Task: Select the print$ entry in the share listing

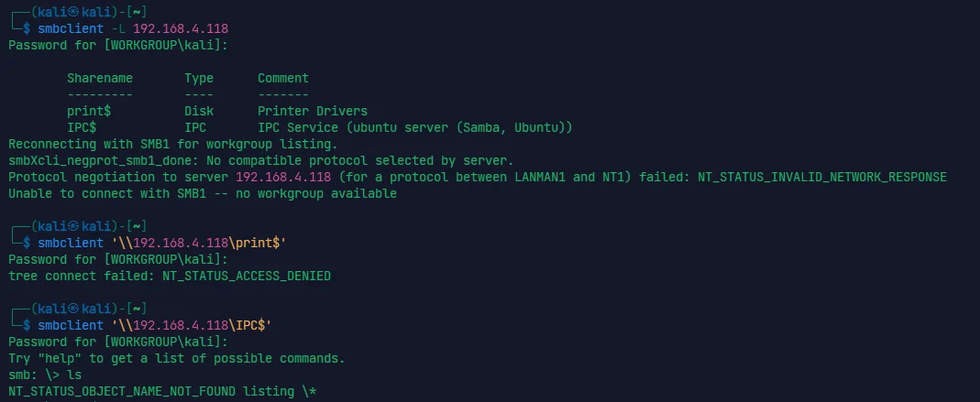Action: [89, 111]
